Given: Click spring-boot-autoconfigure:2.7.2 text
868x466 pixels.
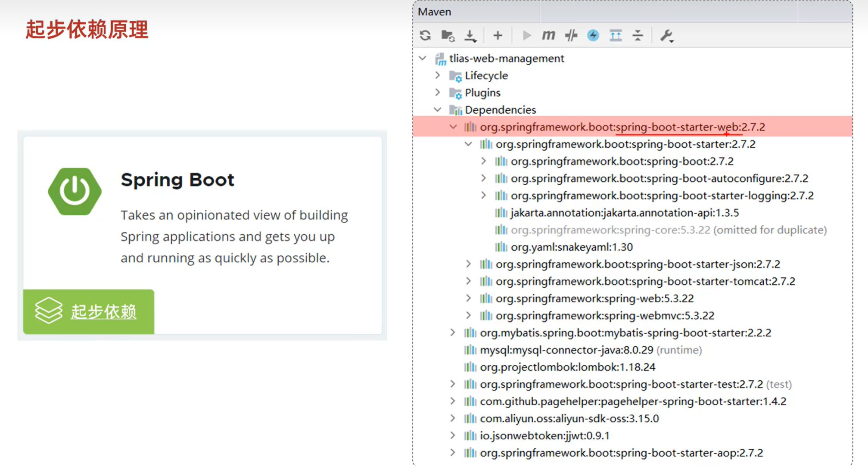Looking at the screenshot, I should click(x=660, y=178).
